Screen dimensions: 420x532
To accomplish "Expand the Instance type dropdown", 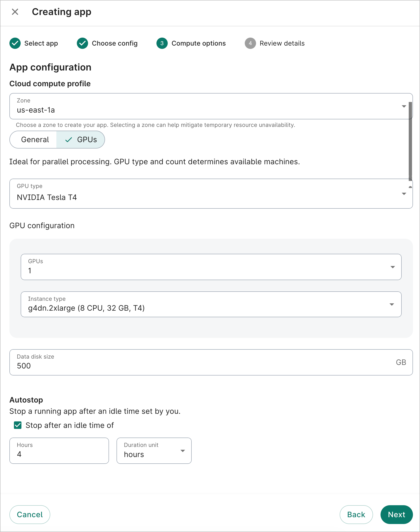I will (211, 304).
